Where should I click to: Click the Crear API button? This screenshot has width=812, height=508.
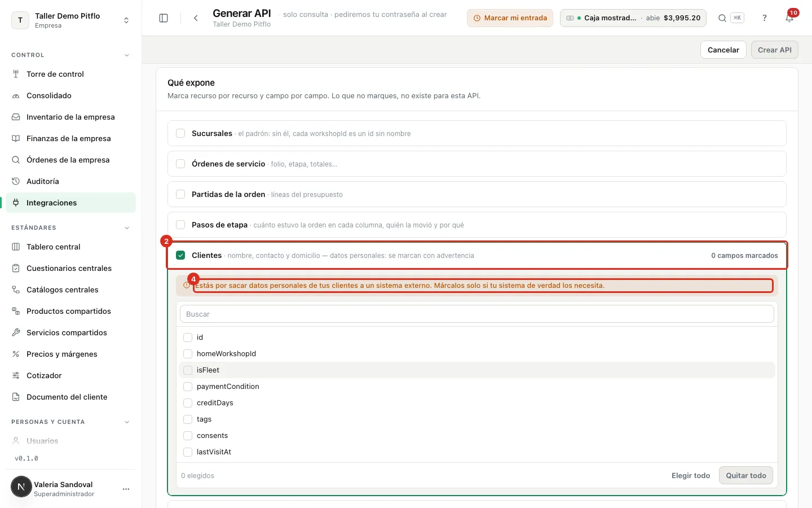tap(775, 50)
